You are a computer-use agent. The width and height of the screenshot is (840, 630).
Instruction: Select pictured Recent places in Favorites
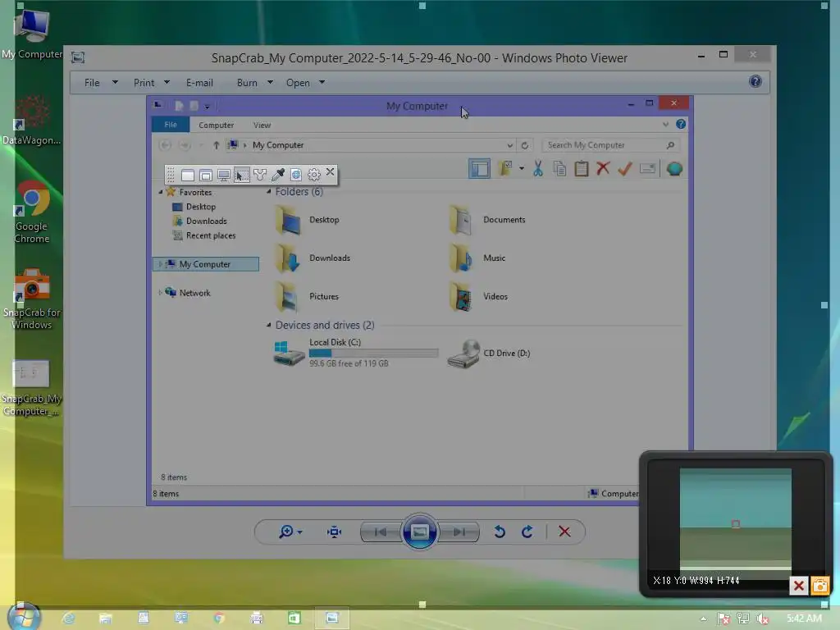pos(211,235)
